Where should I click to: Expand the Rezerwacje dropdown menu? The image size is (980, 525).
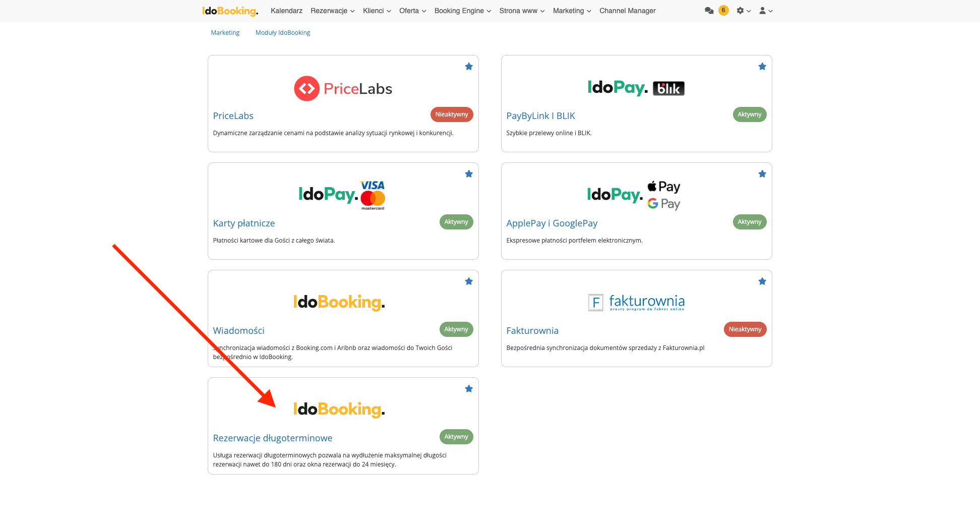coord(333,11)
